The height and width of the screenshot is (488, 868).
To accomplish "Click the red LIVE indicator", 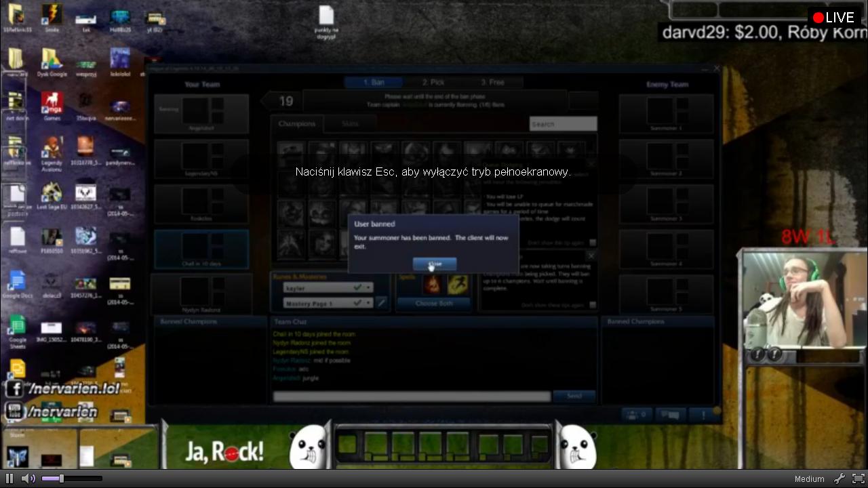I will click(833, 18).
